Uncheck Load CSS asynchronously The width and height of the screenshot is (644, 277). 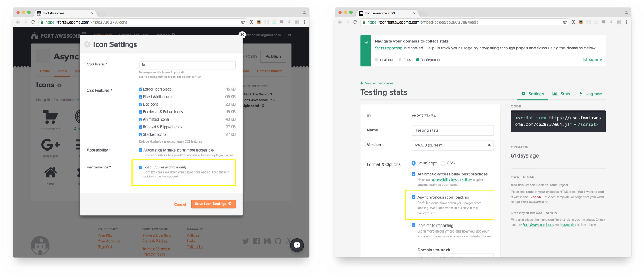(x=141, y=167)
